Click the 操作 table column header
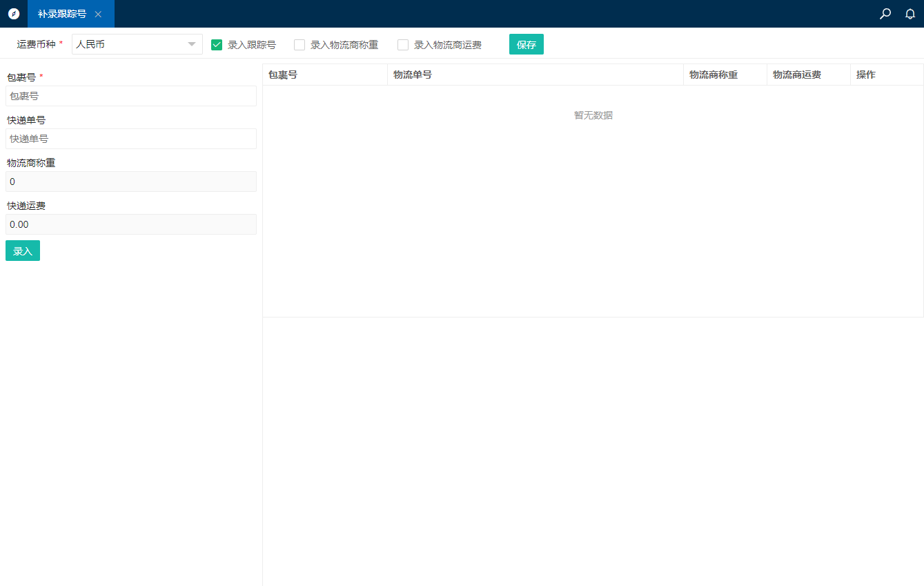This screenshot has width=924, height=586. pos(866,75)
